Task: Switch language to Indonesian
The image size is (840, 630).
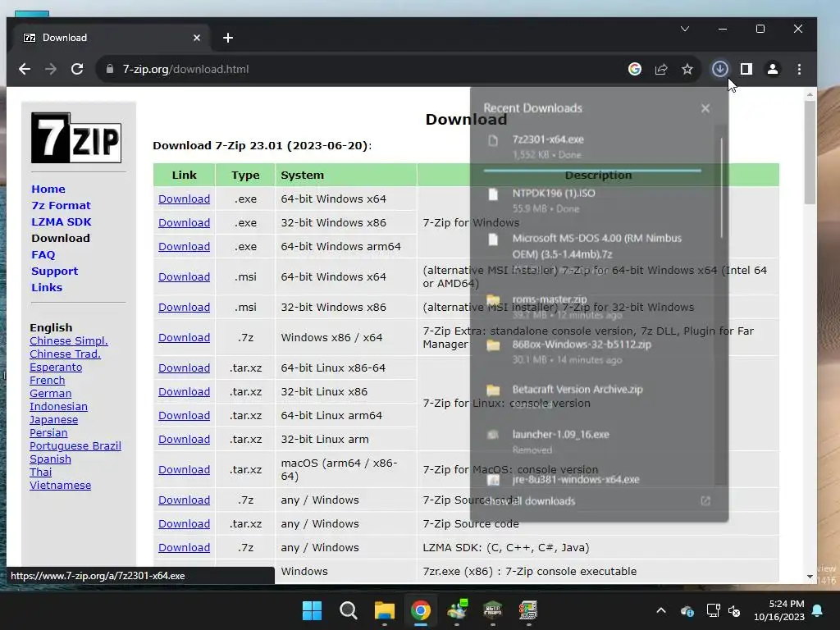Action: click(58, 407)
